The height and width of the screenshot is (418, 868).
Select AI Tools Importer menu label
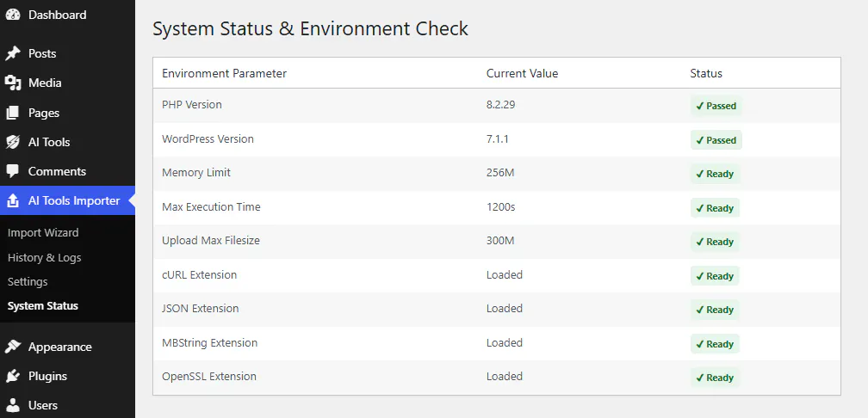74,200
